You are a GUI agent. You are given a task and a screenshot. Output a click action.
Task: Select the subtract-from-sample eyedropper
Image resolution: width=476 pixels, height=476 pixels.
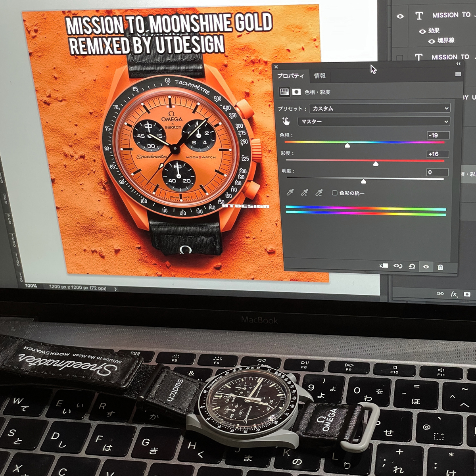(319, 193)
